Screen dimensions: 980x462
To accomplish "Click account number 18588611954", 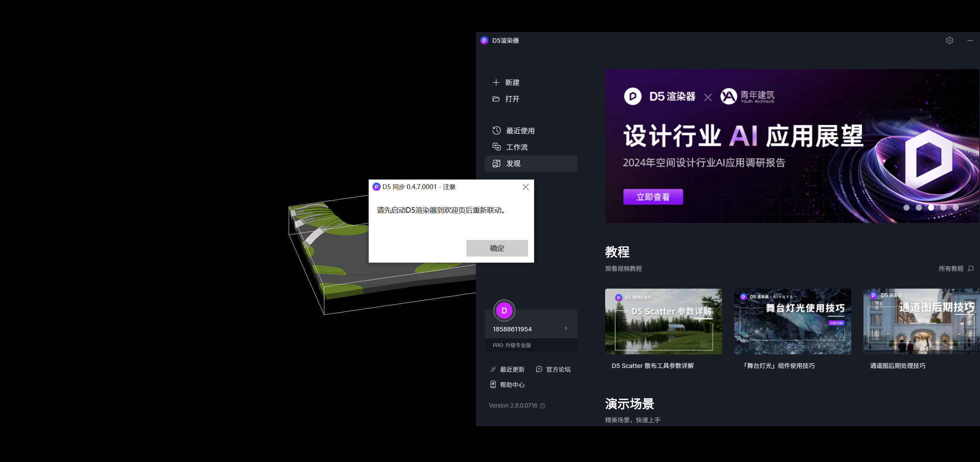I will 512,329.
